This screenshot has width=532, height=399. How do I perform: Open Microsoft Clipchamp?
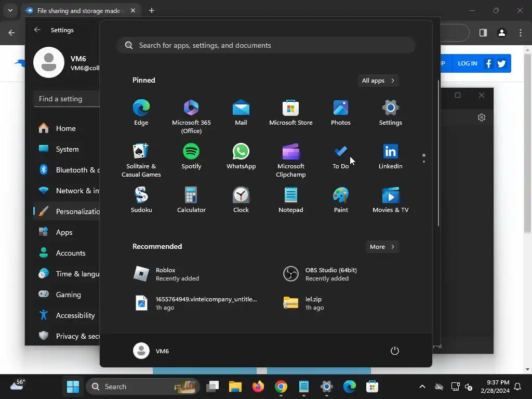[291, 160]
